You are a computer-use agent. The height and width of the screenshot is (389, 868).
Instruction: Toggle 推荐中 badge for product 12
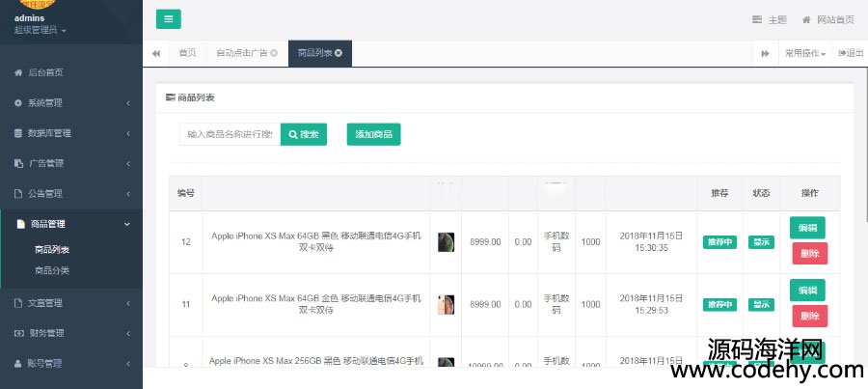pyautogui.click(x=719, y=242)
